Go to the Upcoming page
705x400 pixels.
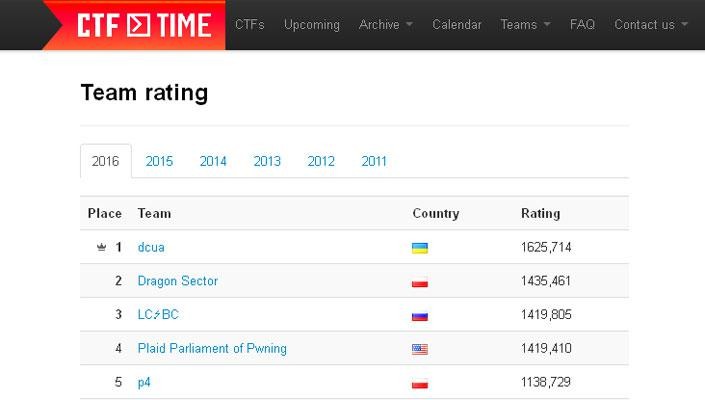point(312,24)
